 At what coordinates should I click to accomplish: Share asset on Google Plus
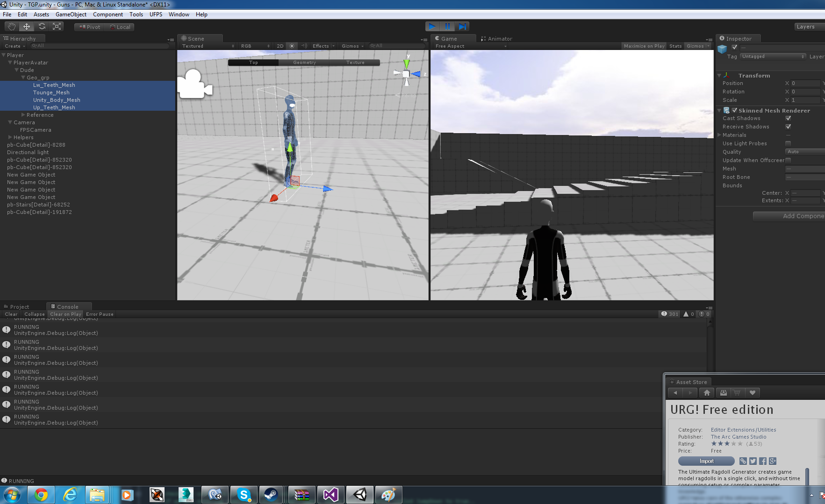773,461
